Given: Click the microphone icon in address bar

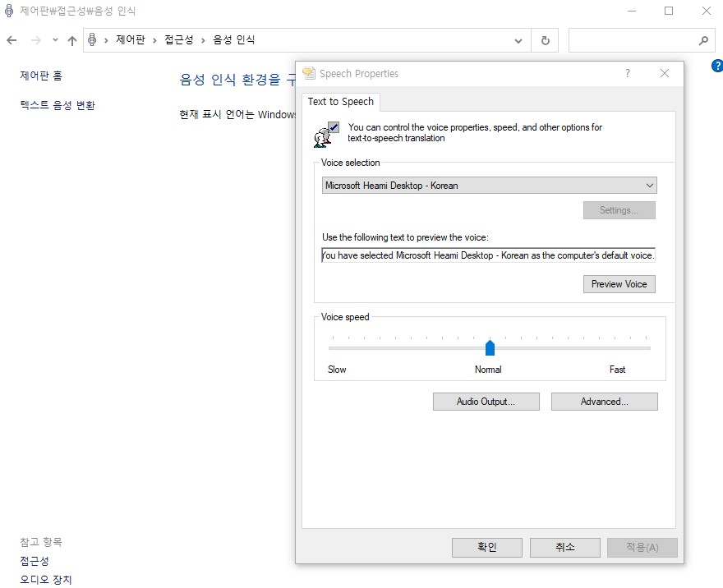Looking at the screenshot, I should [93, 40].
